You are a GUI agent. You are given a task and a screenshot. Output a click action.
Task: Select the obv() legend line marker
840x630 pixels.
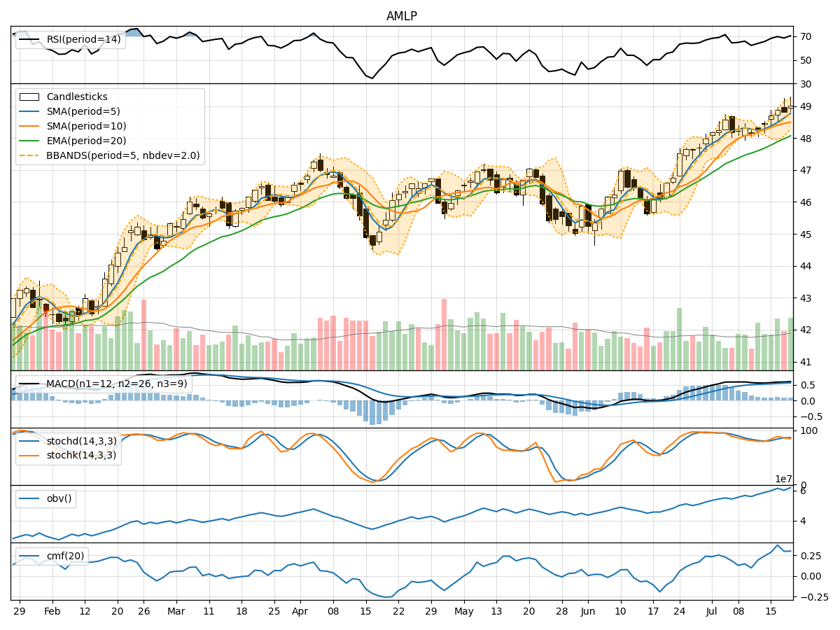(x=29, y=498)
